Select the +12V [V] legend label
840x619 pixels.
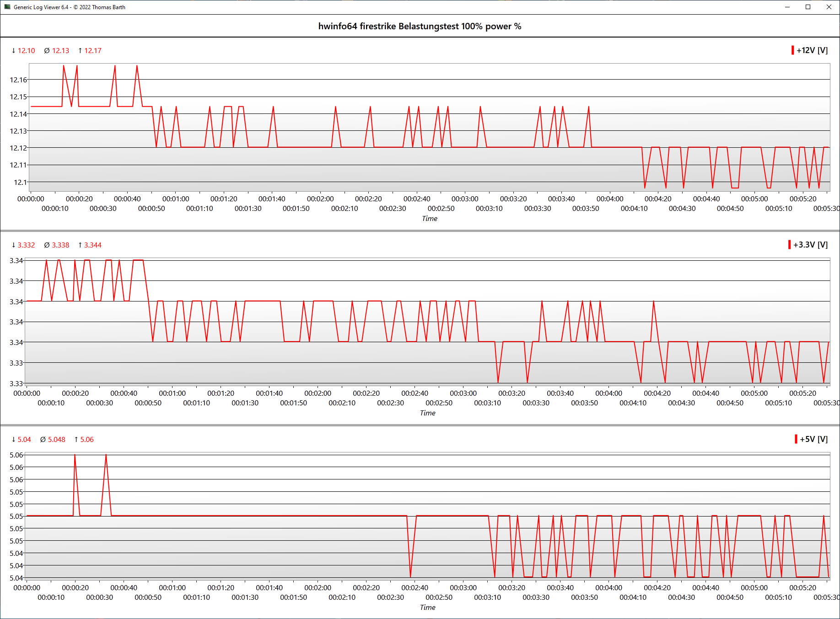coord(812,50)
